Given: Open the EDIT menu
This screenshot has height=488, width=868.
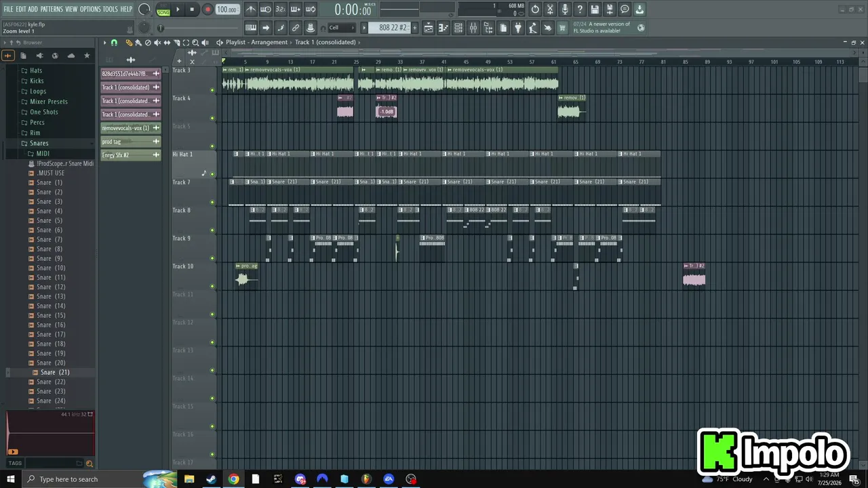Looking at the screenshot, I should [x=21, y=9].
